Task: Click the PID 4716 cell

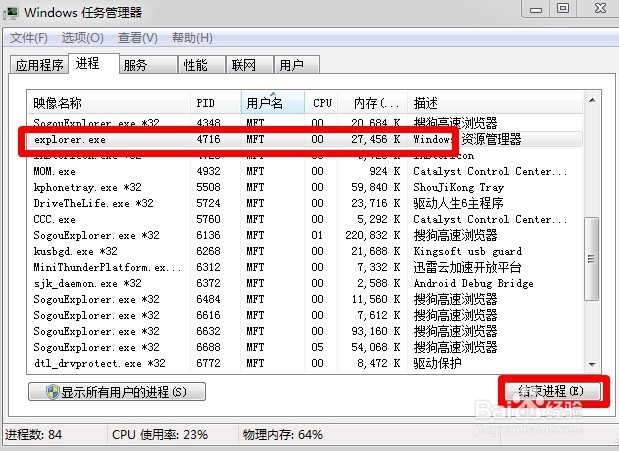Action: [208, 139]
